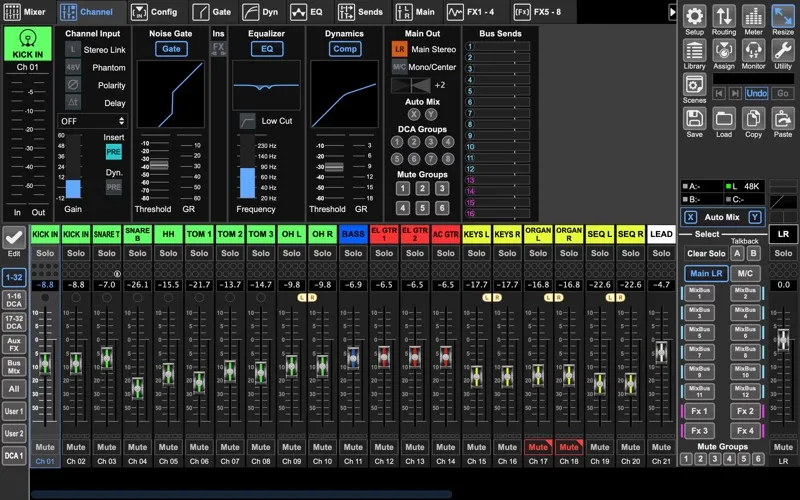
Task: Click the Paste icon
Action: [783, 118]
